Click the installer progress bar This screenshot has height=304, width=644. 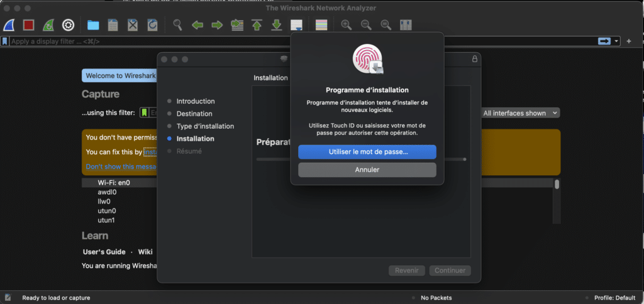click(362, 159)
